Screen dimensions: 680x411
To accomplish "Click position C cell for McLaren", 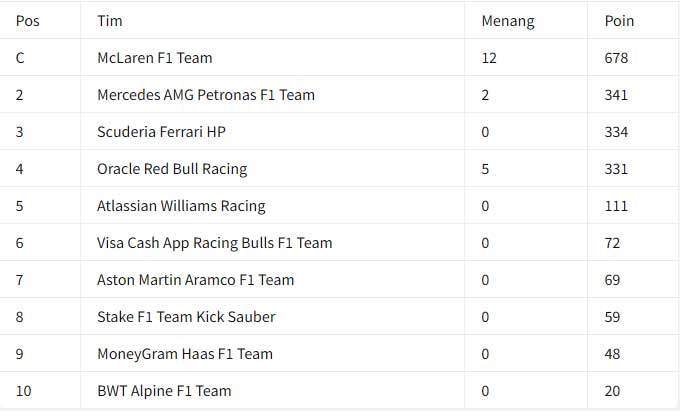I will coord(20,58).
